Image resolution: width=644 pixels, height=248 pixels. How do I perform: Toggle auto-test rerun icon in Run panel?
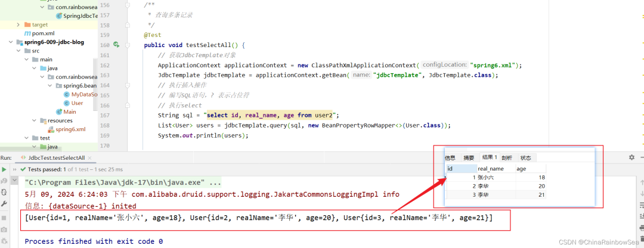click(x=4, y=192)
